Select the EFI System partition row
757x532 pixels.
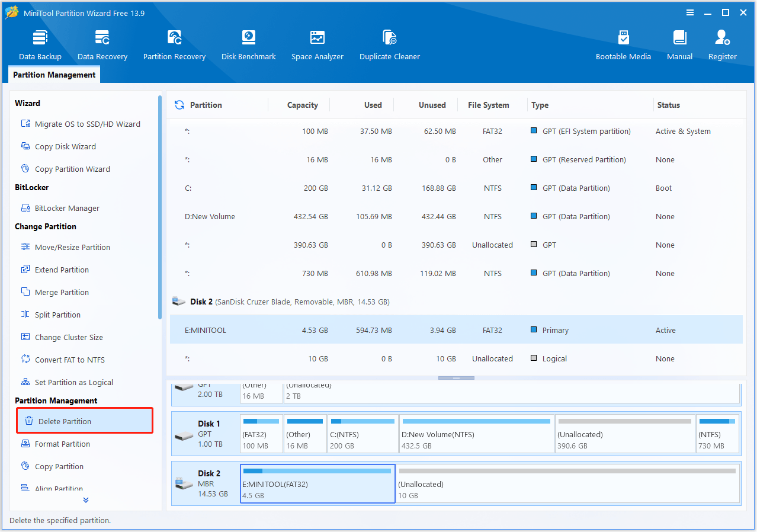tap(456, 131)
